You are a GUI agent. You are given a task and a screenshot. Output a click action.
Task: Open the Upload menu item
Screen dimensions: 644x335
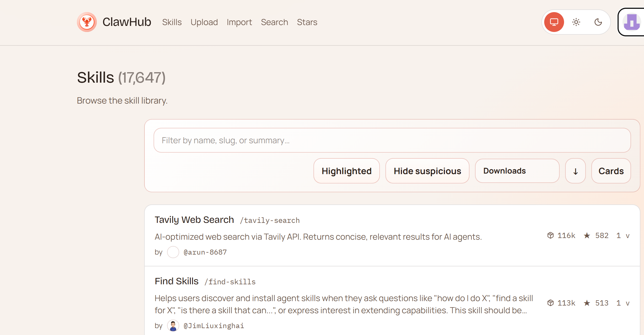coord(204,22)
